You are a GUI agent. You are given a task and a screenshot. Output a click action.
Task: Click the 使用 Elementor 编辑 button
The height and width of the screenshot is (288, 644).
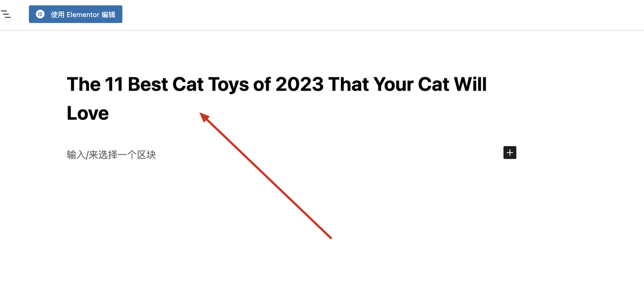(x=76, y=14)
